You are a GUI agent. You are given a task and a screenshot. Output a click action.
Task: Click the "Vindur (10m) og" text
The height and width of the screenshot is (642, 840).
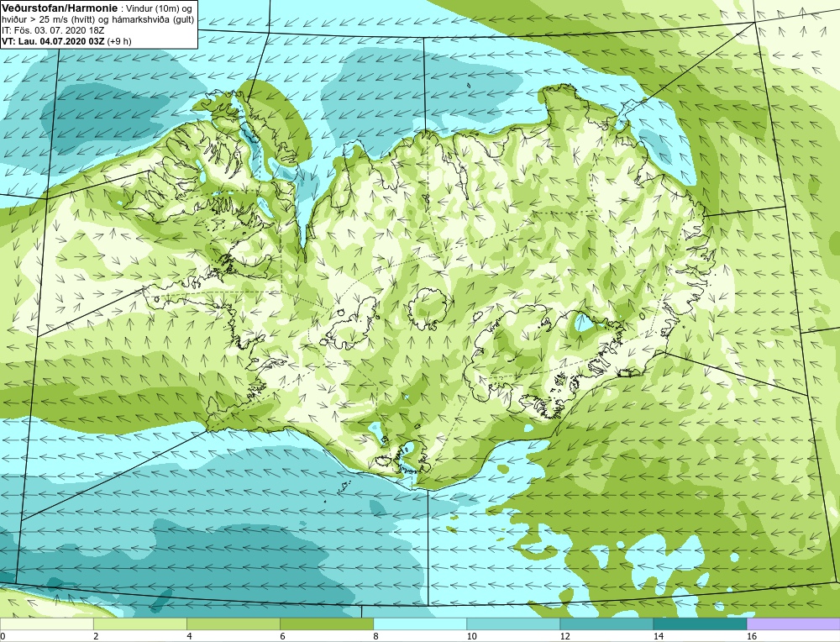tap(158, 8)
